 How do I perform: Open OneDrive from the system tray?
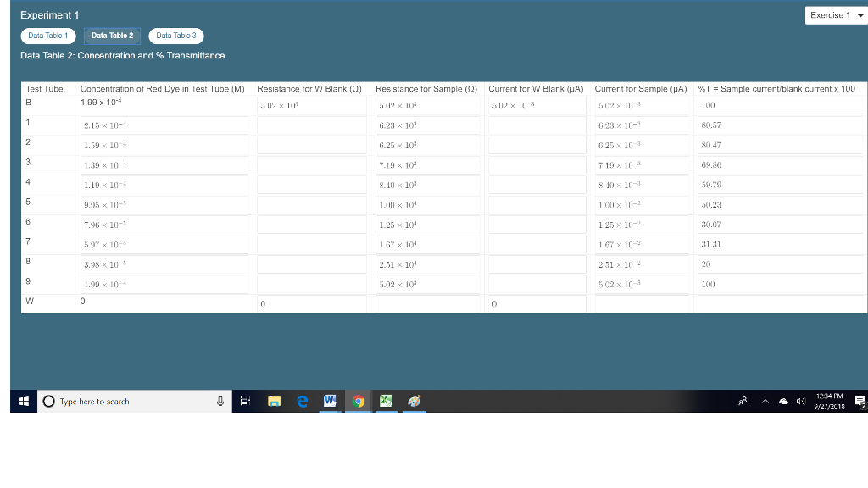[784, 402]
